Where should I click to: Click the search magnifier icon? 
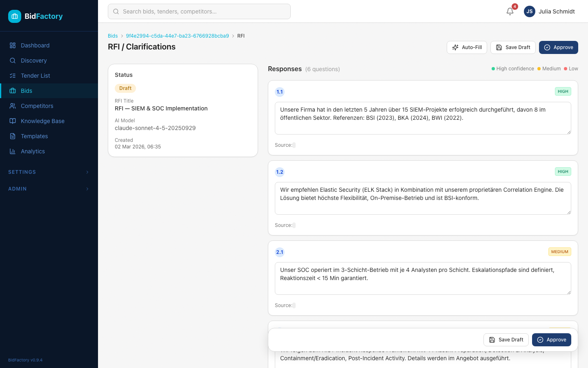click(x=116, y=11)
